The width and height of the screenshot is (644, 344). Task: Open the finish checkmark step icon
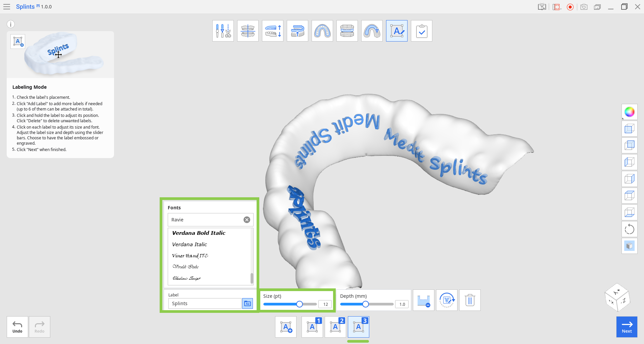pos(422,31)
